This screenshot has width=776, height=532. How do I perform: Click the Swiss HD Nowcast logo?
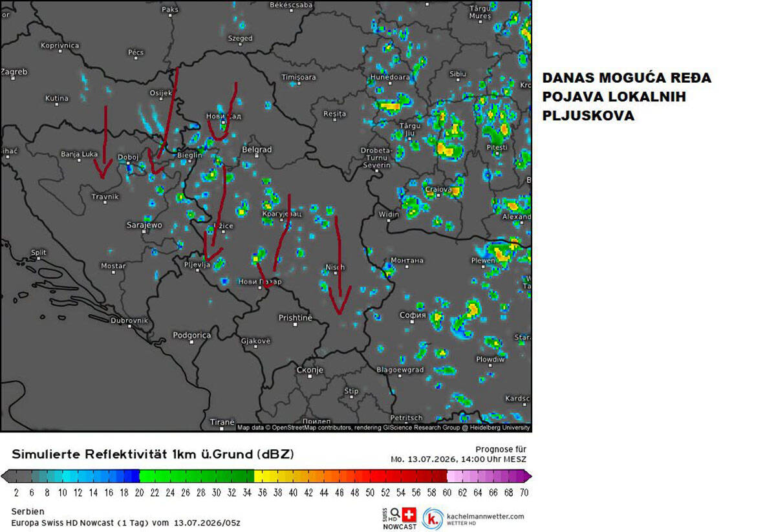(399, 518)
